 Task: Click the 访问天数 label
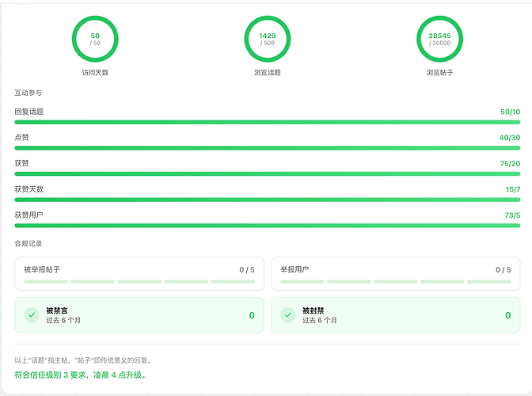[x=95, y=72]
